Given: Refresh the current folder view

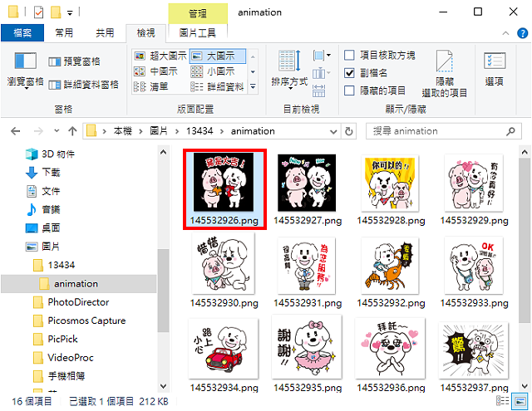Looking at the screenshot, I should [x=349, y=131].
